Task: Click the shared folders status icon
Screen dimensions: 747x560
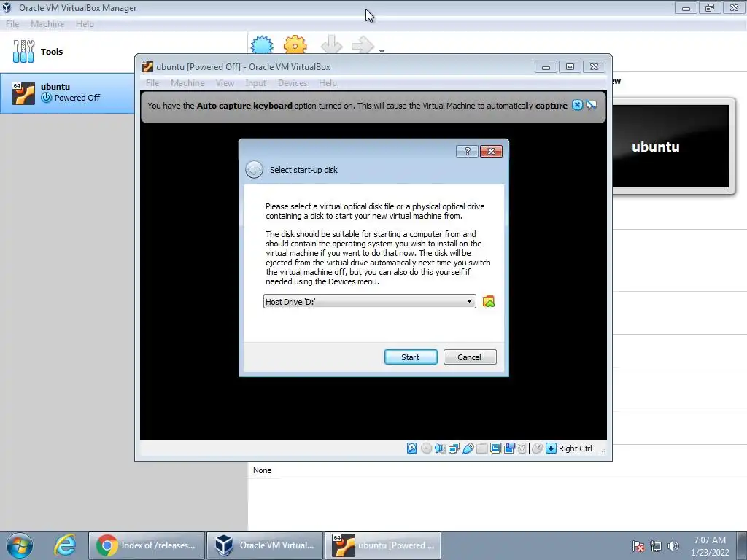Action: pyautogui.click(x=481, y=448)
